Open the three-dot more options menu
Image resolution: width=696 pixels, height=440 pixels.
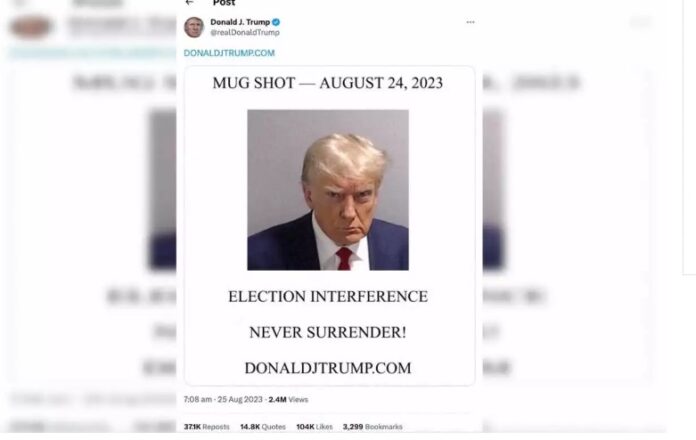click(471, 22)
